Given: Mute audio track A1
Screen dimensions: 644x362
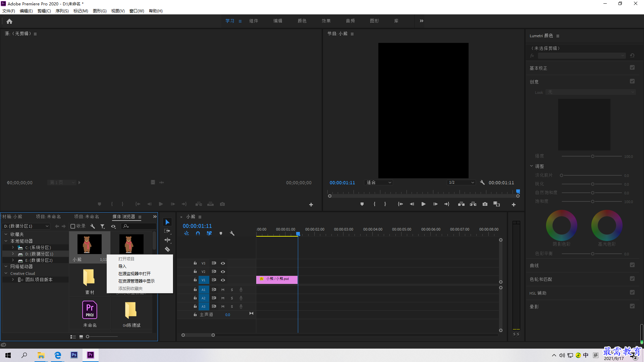Looking at the screenshot, I should [x=223, y=290].
